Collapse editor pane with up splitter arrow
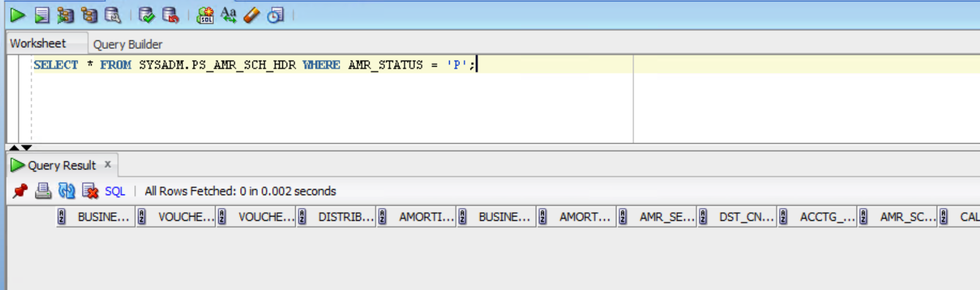Image resolution: width=980 pixels, height=290 pixels. point(14,147)
